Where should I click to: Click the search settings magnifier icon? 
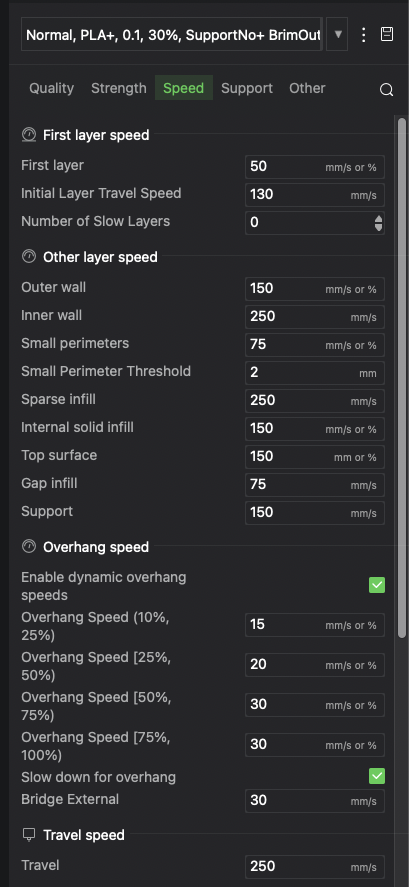(x=386, y=89)
